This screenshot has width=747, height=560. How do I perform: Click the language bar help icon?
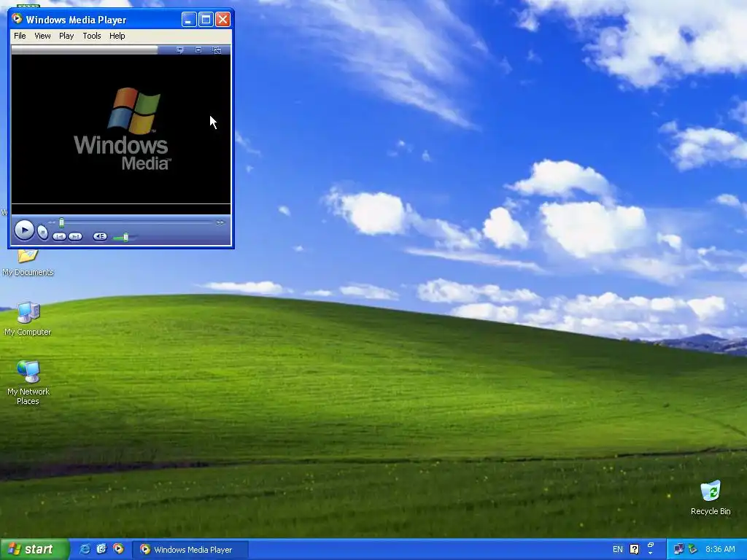pos(634,550)
